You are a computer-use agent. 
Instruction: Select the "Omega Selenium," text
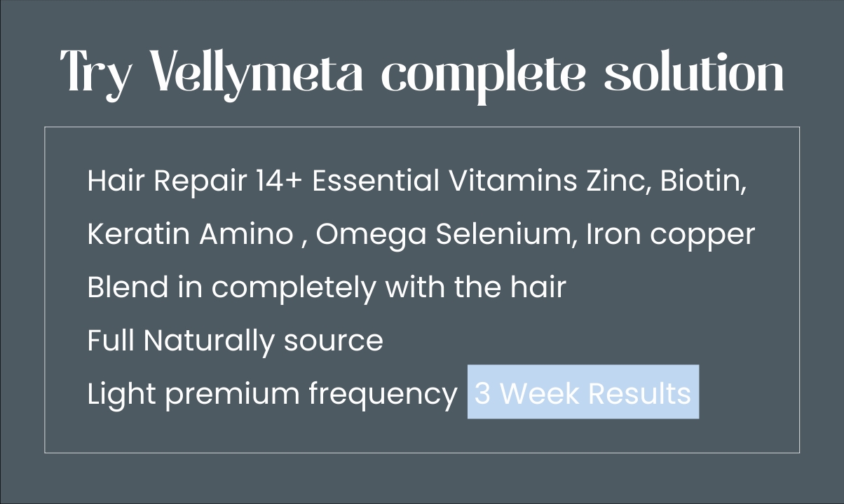click(447, 235)
